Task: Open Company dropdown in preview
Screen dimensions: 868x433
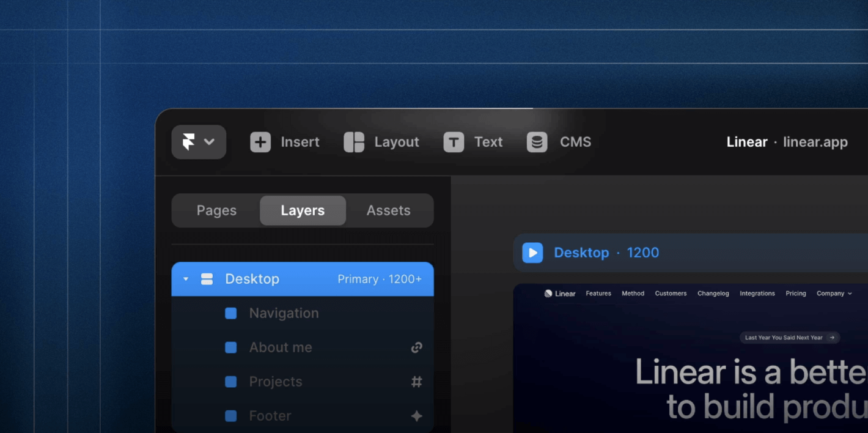Action: (x=834, y=294)
